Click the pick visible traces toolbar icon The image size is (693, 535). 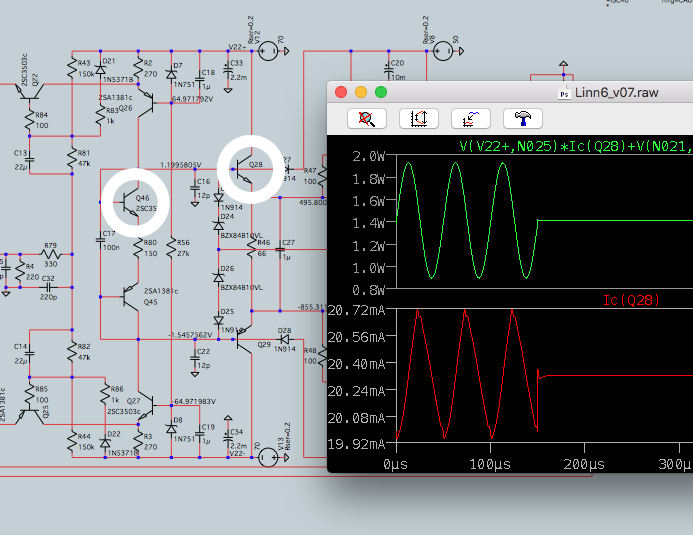(x=471, y=118)
